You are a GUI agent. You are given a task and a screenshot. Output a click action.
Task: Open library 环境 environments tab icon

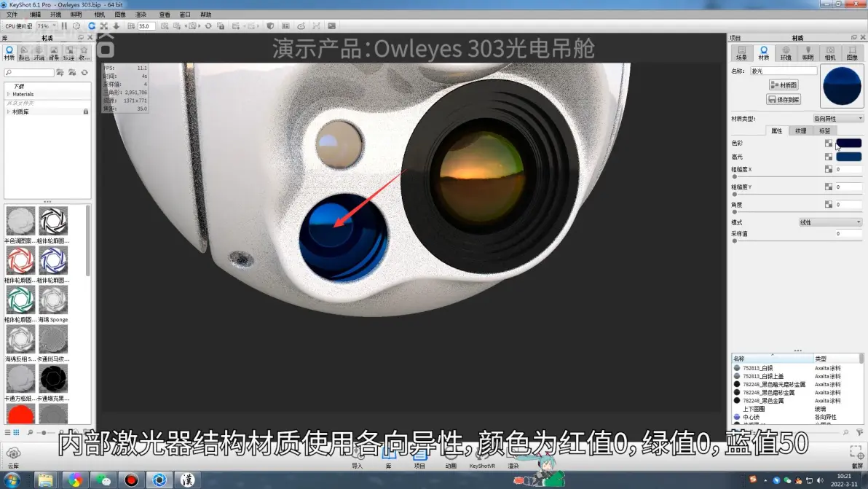click(39, 53)
